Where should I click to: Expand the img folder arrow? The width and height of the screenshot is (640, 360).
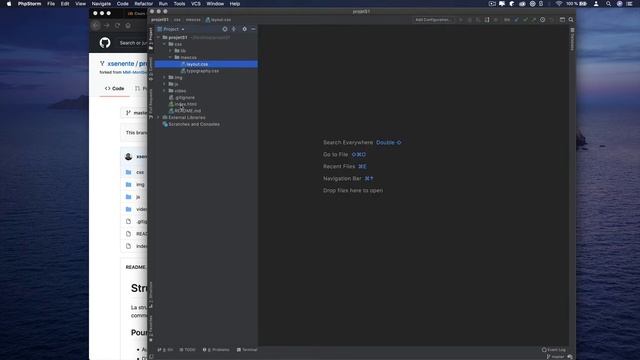tap(164, 77)
